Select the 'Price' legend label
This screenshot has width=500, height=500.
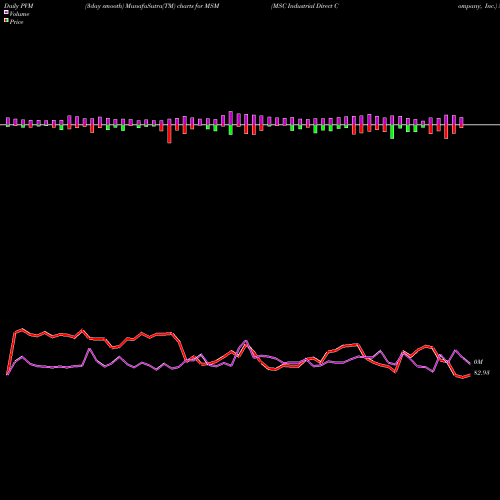point(16,22)
